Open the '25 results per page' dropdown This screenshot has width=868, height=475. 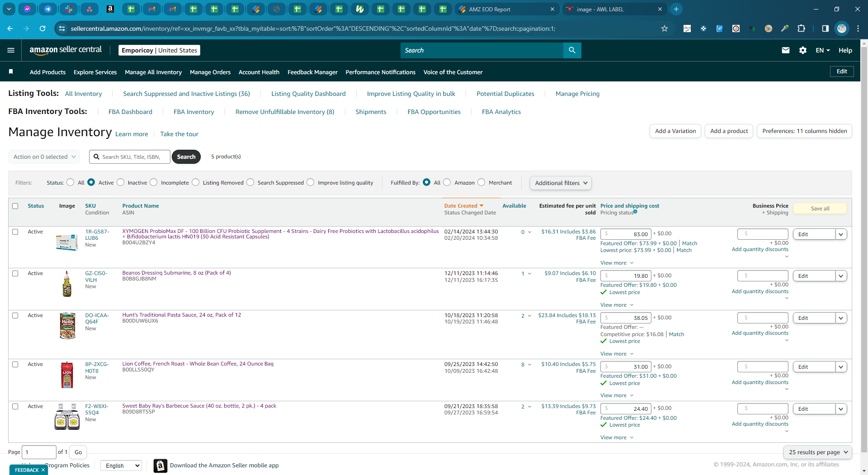(817, 452)
